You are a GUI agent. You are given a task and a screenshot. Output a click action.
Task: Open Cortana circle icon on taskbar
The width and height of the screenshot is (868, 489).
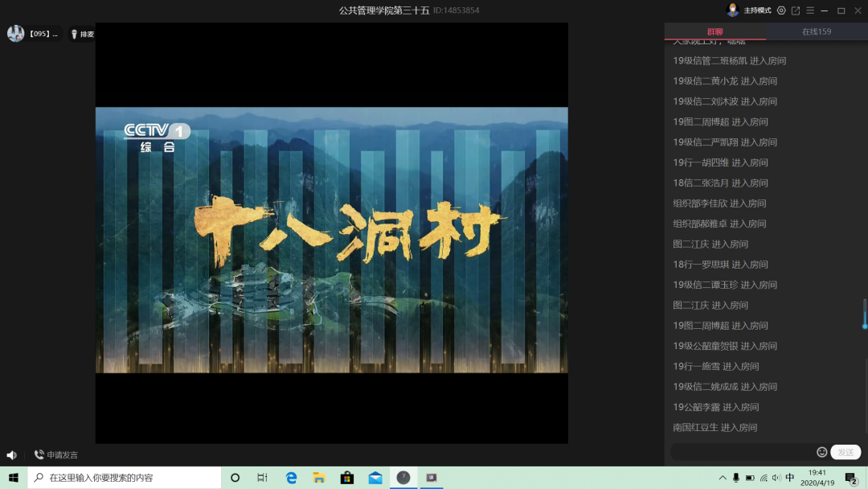[x=235, y=478]
